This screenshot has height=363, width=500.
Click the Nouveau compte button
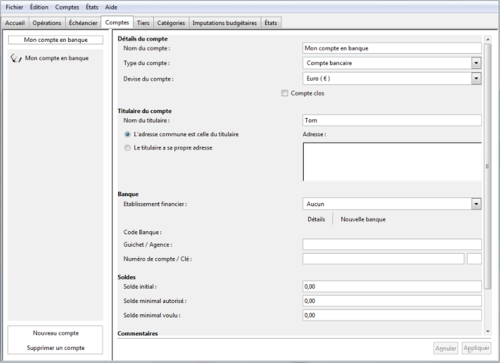click(x=56, y=333)
